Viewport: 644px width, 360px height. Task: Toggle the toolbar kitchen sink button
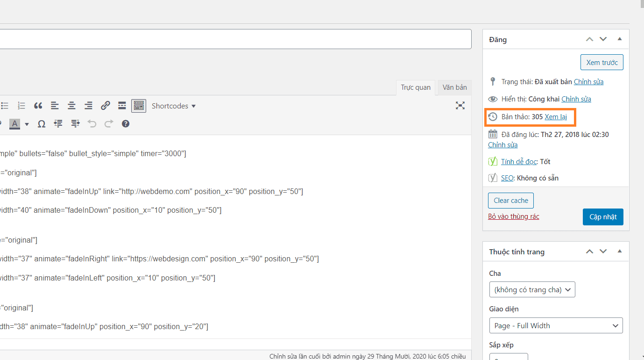click(x=139, y=106)
